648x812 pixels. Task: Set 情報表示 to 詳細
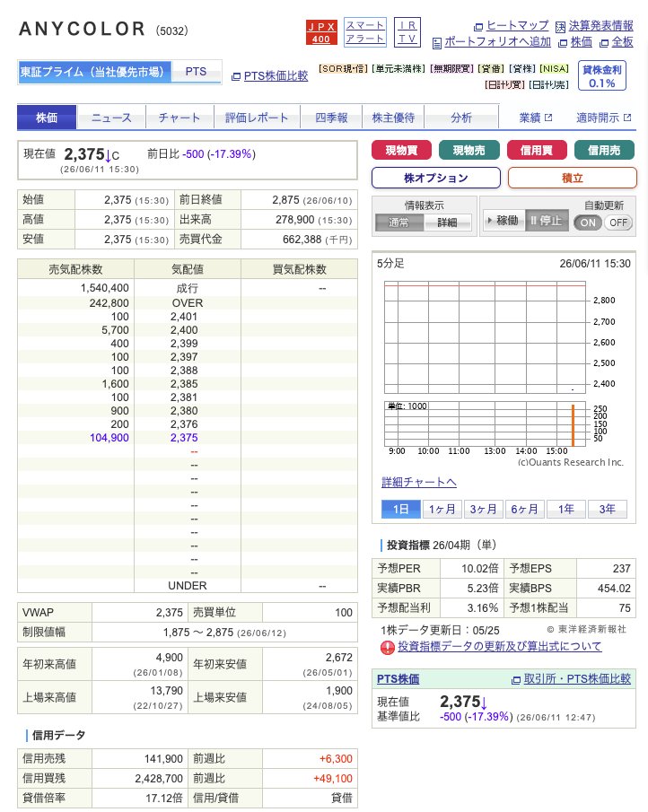448,223
